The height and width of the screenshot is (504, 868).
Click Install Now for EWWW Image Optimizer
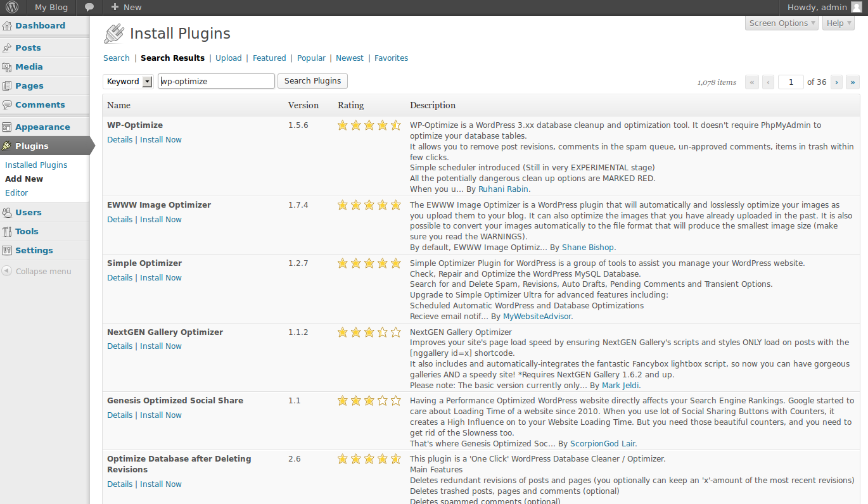click(161, 220)
